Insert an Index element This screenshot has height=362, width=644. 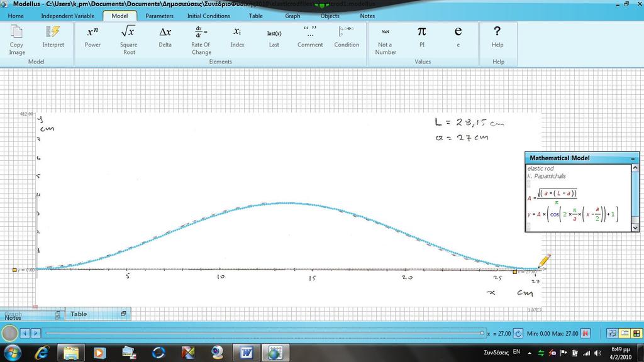point(237,36)
